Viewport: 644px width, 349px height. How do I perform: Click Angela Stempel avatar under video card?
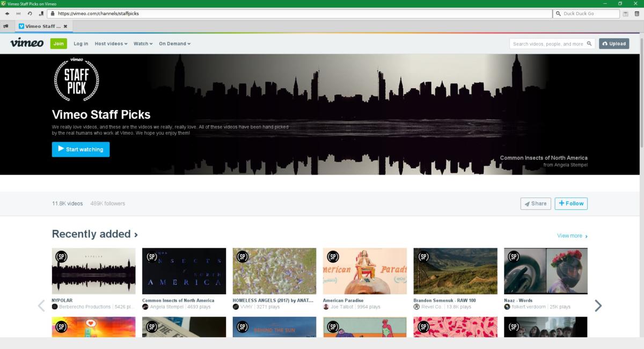point(145,307)
